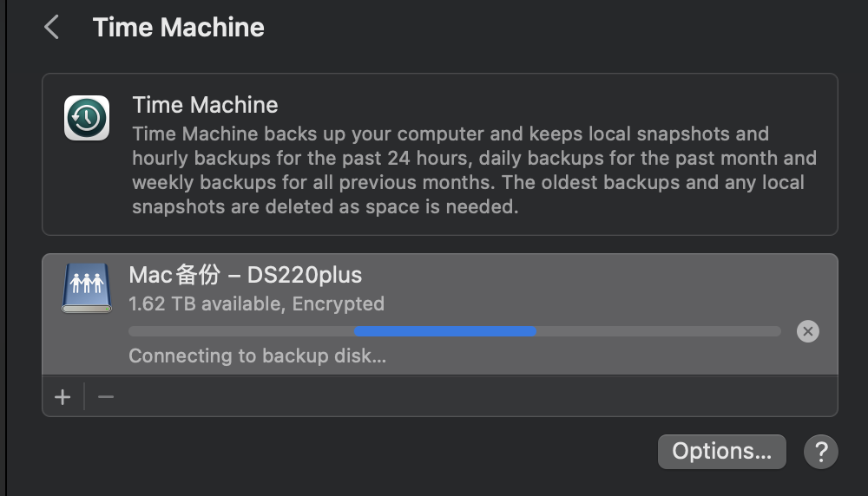Click the Time Machine page title
868x496 pixels.
coord(178,28)
